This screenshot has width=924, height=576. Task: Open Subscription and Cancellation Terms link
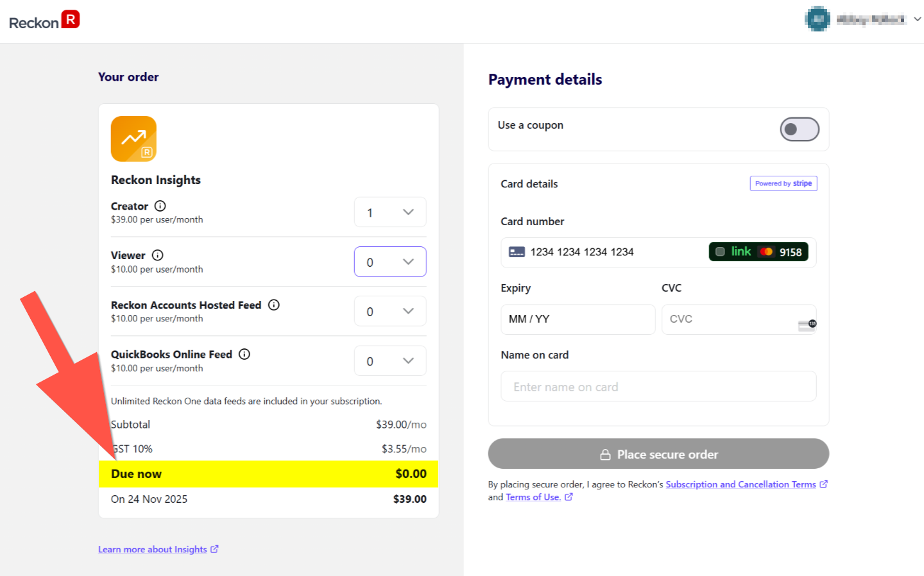tap(740, 484)
